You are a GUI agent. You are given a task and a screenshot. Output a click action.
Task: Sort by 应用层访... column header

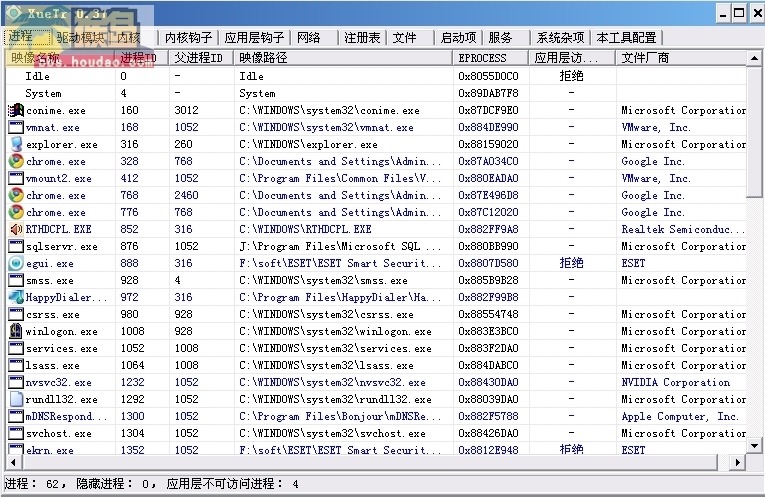point(572,58)
